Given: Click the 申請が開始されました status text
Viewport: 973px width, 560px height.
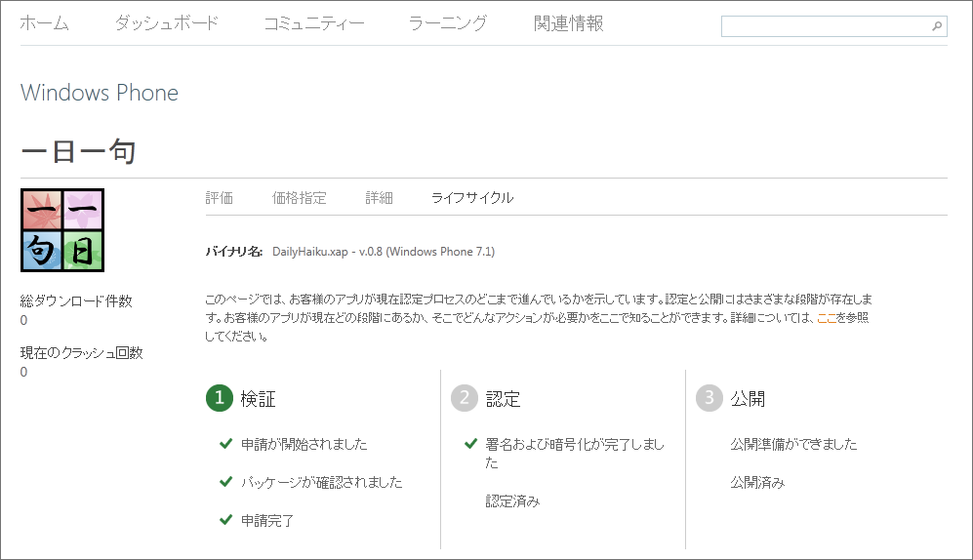Looking at the screenshot, I should [304, 444].
